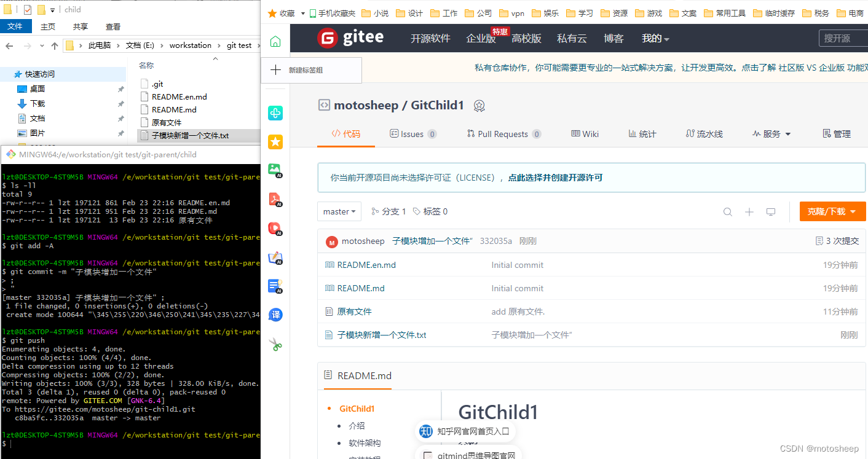This screenshot has height=459, width=868.
Task: Collapse the name column sort chevron in Explorer
Action: (215, 59)
